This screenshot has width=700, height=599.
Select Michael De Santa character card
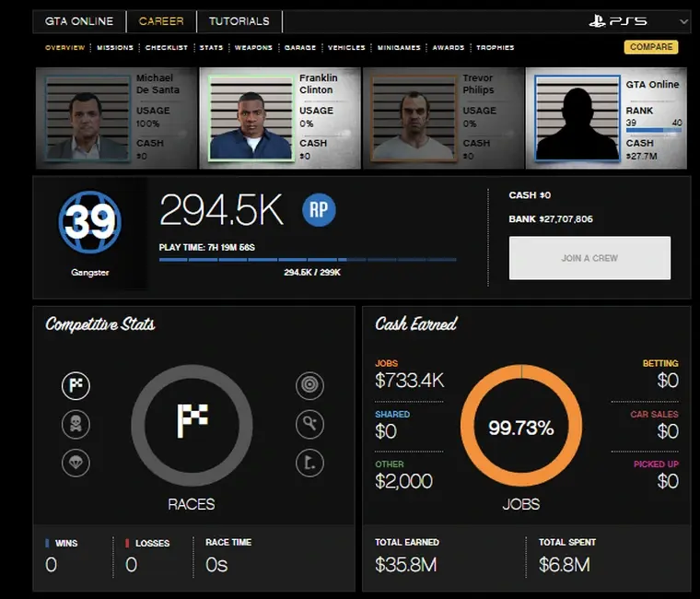(117, 118)
